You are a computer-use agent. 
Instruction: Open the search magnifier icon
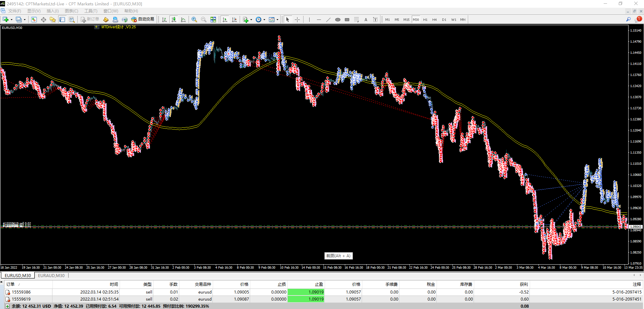click(x=628, y=20)
